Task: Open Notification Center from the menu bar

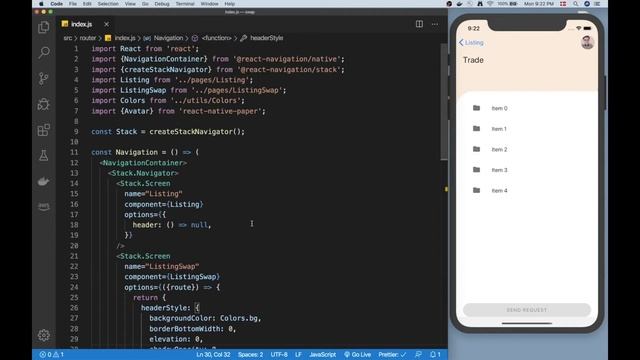Action: tap(597, 4)
